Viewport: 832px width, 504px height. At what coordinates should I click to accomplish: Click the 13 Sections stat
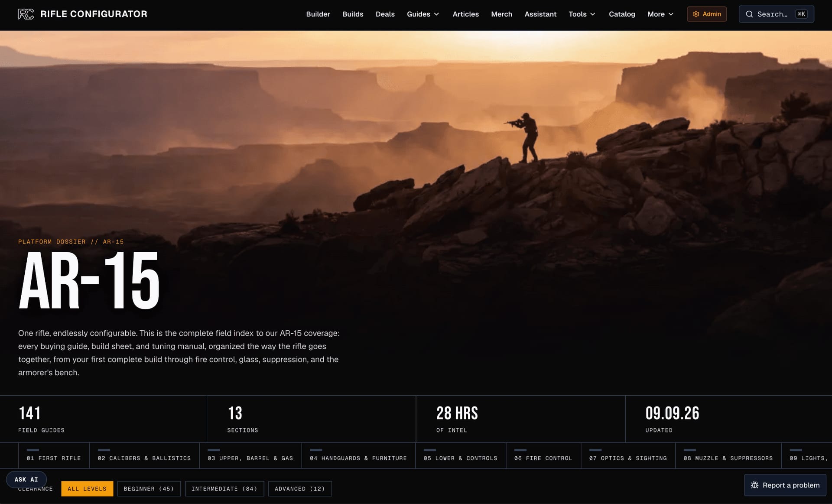(x=312, y=419)
